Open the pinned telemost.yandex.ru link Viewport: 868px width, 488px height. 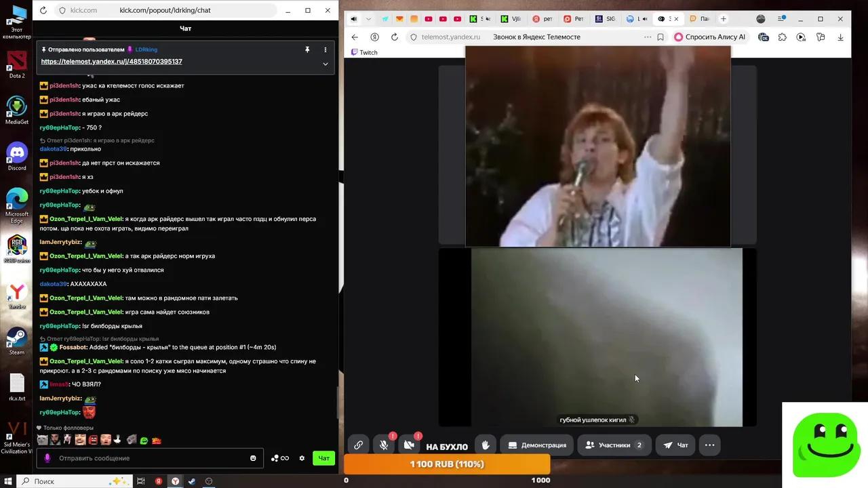[x=111, y=62]
